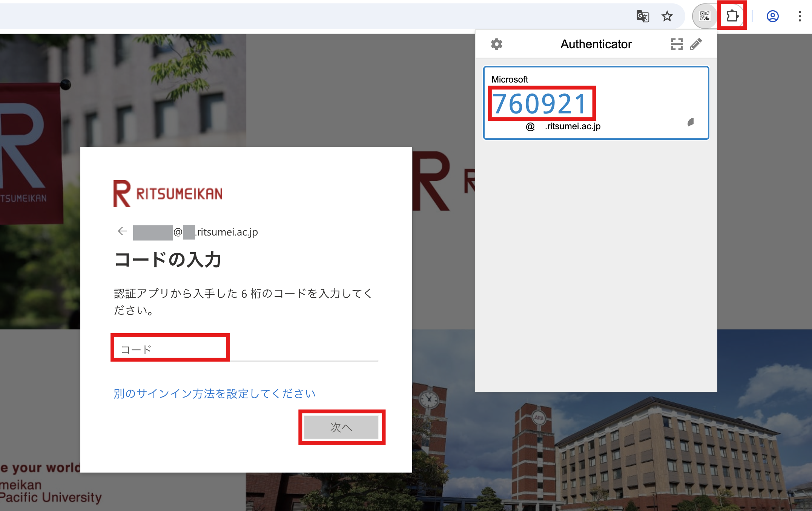This screenshot has height=511, width=812.
Task: Open the Chrome profile avatar icon
Action: (x=772, y=16)
